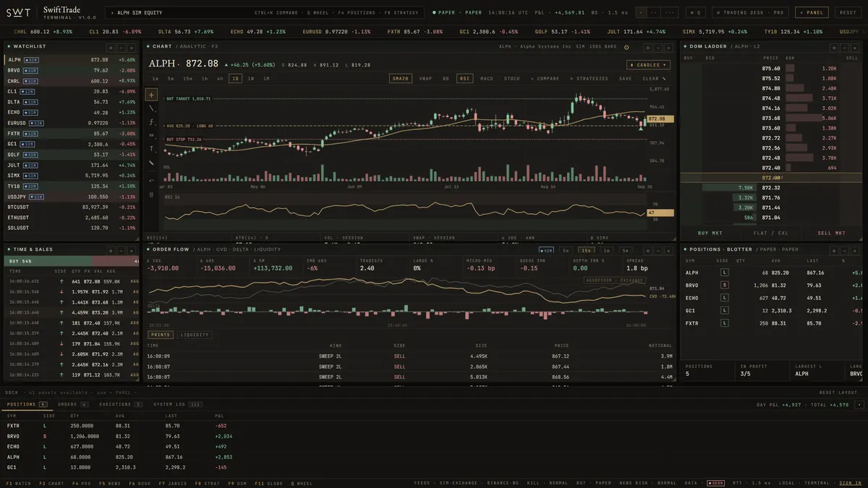Pop out the Time & Sales panel

(112, 249)
